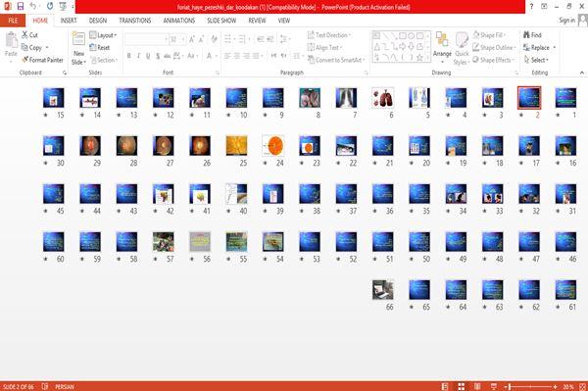Image resolution: width=588 pixels, height=391 pixels.
Task: Open Convert to SmartArt
Action: pos(336,60)
